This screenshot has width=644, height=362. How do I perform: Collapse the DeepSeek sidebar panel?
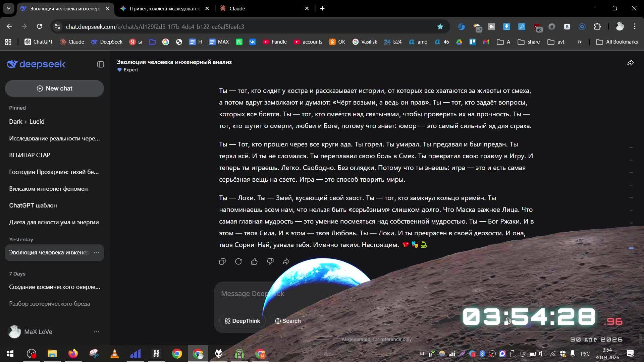(100, 64)
